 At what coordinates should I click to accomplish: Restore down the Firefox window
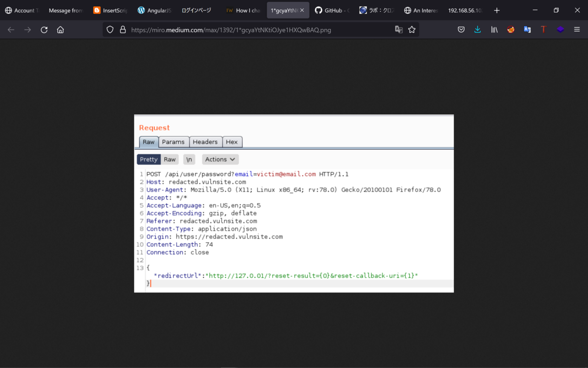(556, 10)
